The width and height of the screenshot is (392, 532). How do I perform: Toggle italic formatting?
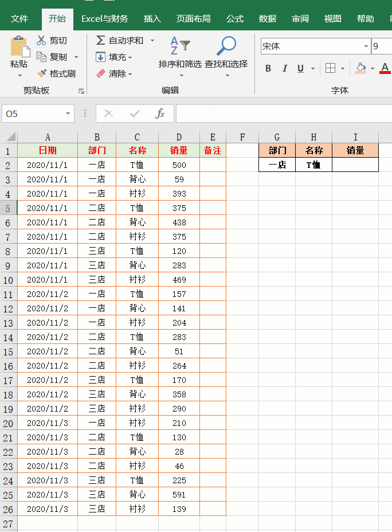[x=285, y=69]
